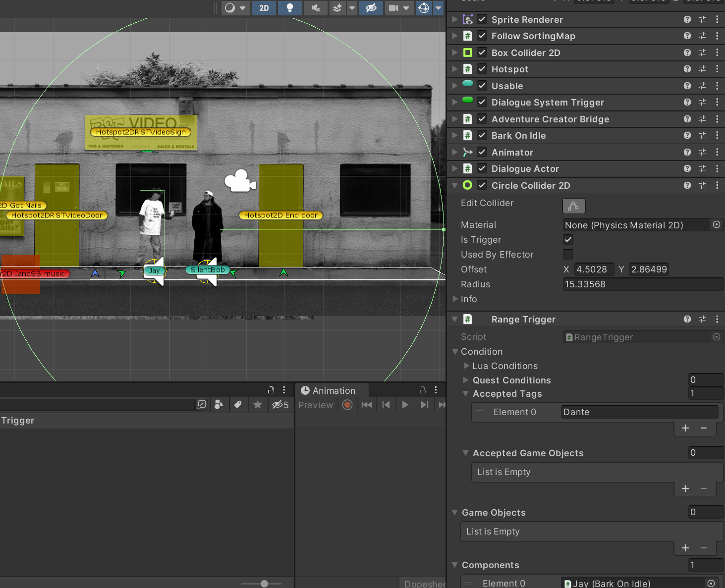Image resolution: width=725 pixels, height=588 pixels.
Task: Open presets for Range Trigger component
Action: point(702,319)
